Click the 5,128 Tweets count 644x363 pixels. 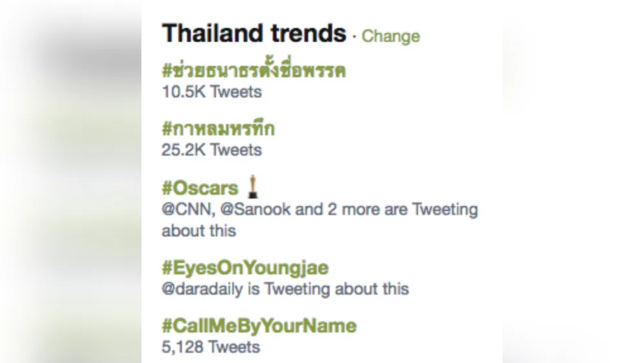click(x=211, y=347)
